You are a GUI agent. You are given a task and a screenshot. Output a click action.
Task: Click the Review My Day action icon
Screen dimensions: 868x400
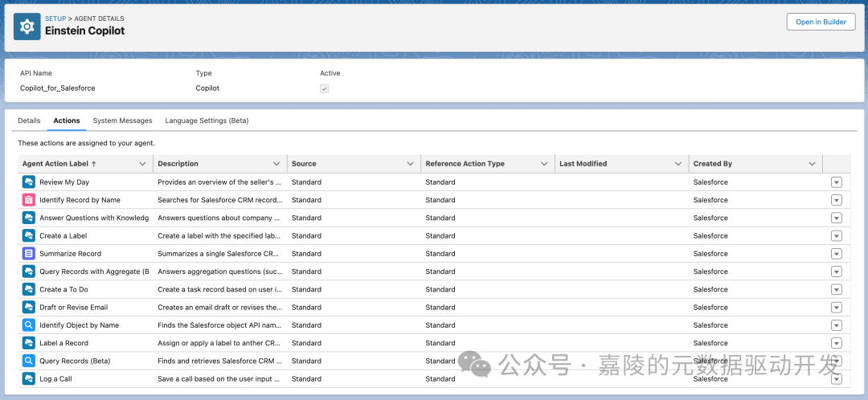pos(29,182)
